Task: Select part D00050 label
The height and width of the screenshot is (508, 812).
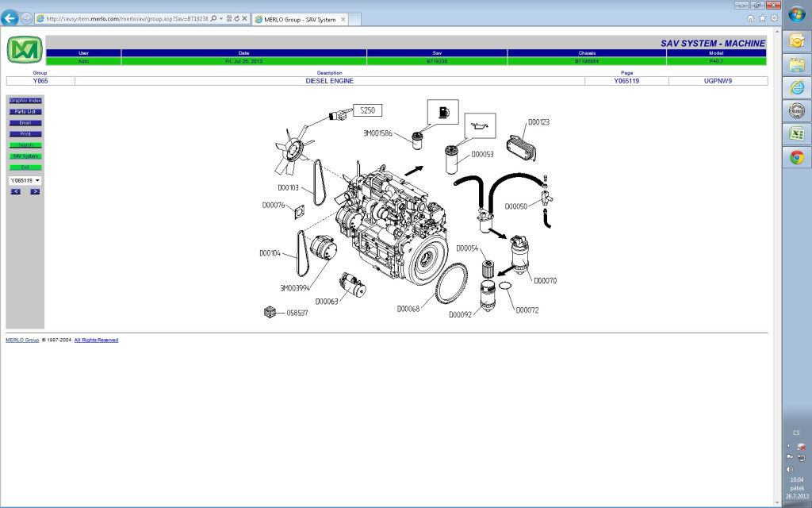Action: [x=516, y=206]
